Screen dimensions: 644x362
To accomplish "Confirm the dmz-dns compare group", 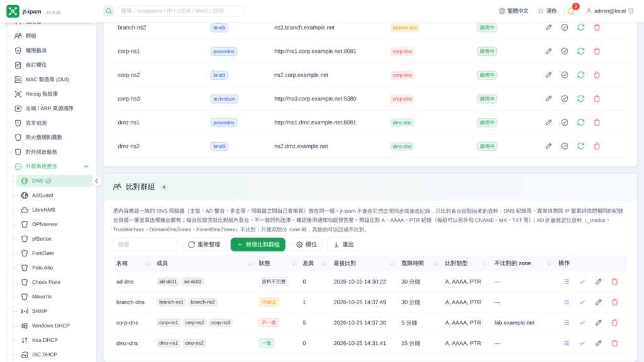I will pos(582,343).
